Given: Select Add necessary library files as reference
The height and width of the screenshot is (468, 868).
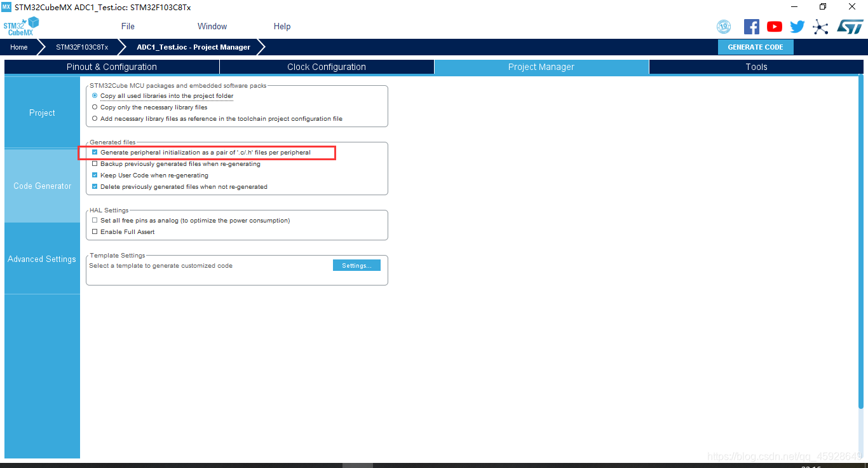Looking at the screenshot, I should point(95,119).
